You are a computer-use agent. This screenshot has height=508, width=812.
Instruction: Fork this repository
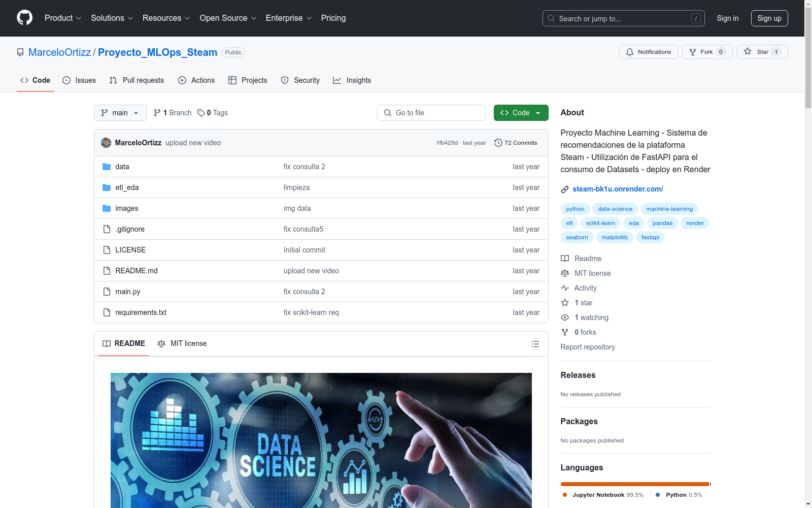pos(707,52)
